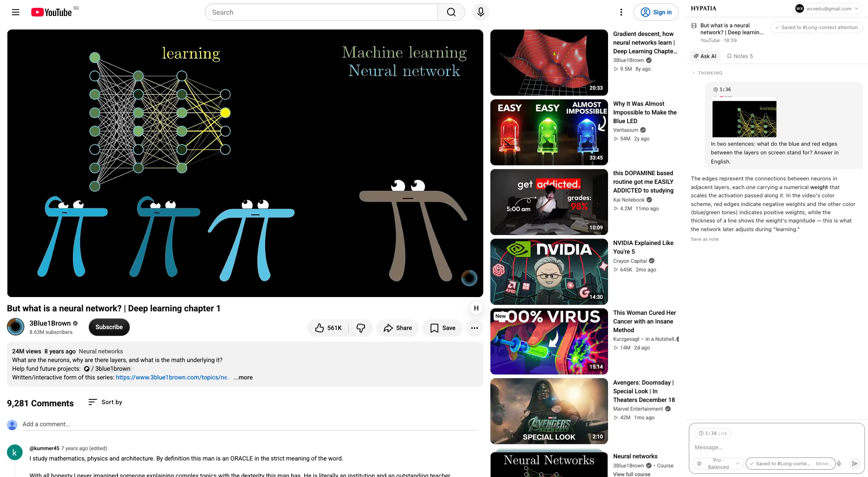Switch to the Notes 5 tab
Viewport: 868px width, 477px height.
click(740, 56)
